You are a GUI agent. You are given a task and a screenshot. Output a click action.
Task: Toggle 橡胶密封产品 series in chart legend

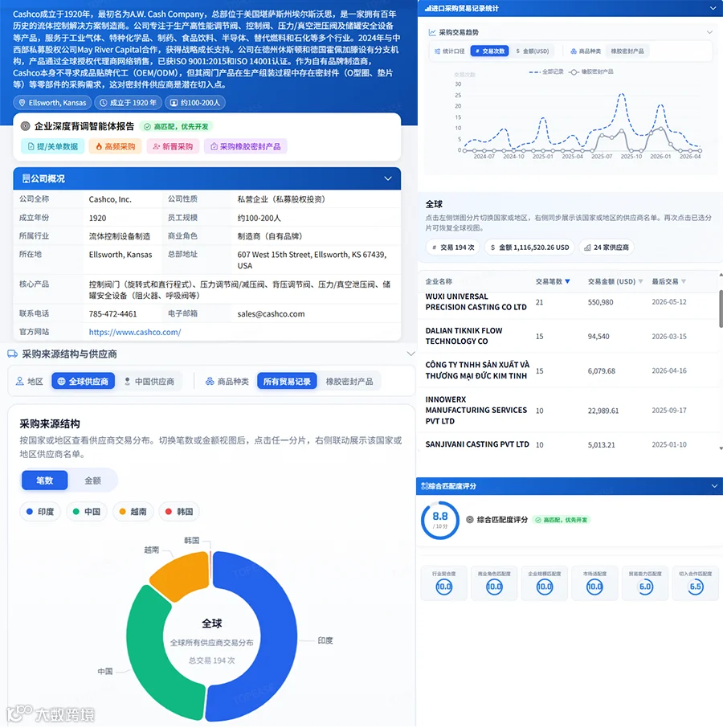pos(592,72)
